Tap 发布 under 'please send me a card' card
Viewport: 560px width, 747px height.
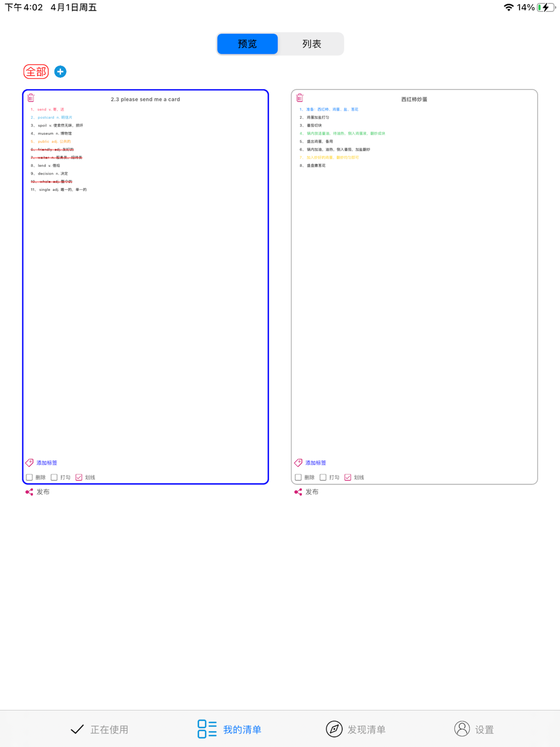[x=43, y=492]
